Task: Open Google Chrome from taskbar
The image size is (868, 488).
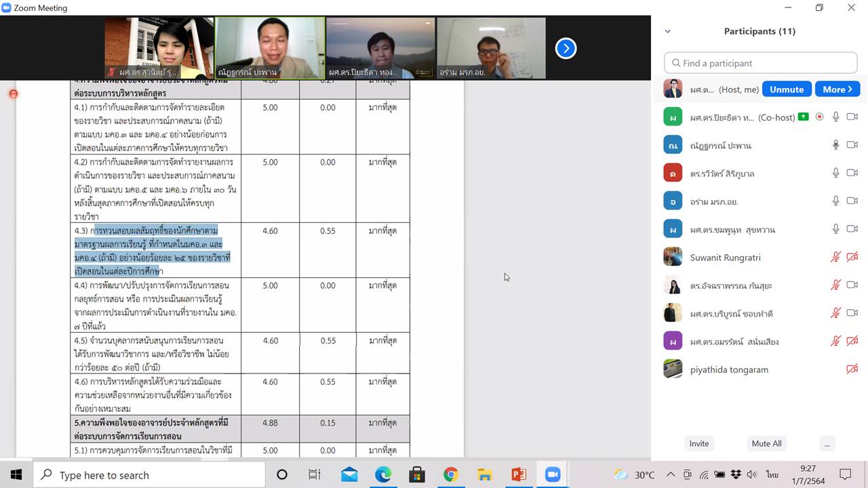Action: (451, 474)
